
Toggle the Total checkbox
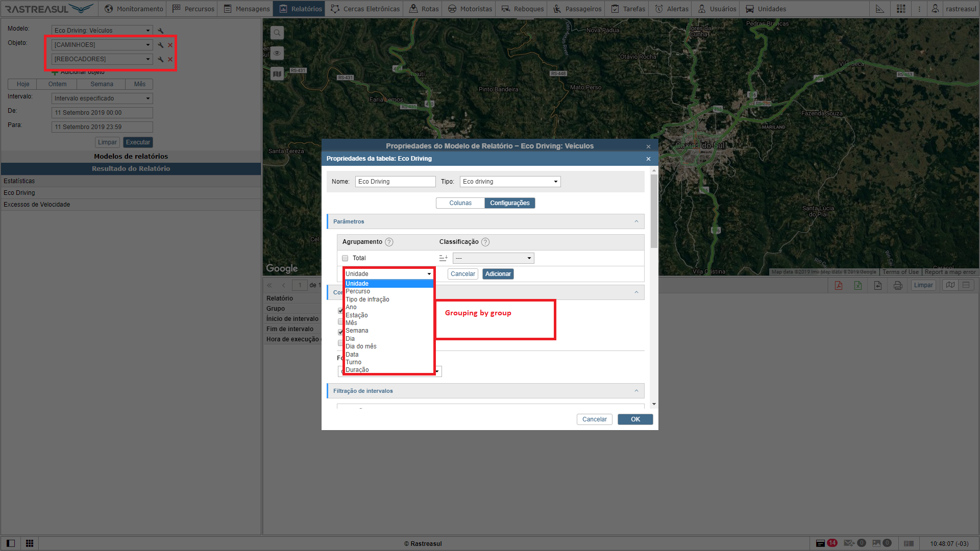coord(345,258)
